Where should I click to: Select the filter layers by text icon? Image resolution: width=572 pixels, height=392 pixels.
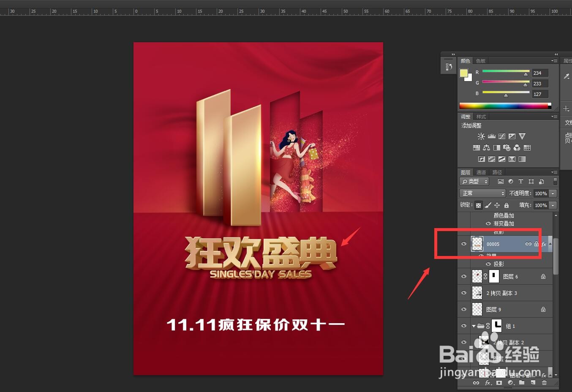coord(520,181)
